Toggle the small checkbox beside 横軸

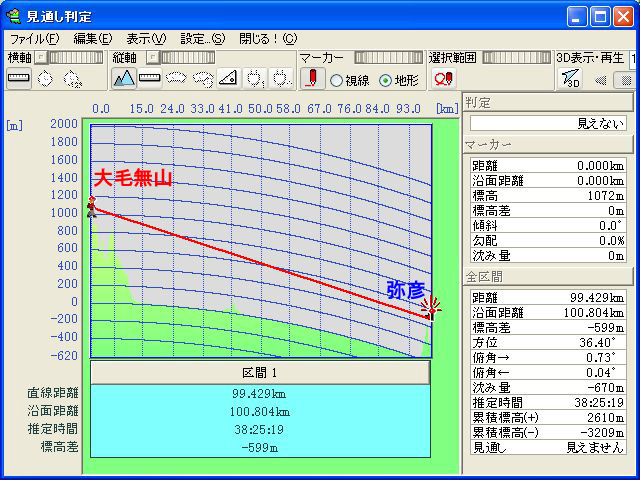pos(40,58)
